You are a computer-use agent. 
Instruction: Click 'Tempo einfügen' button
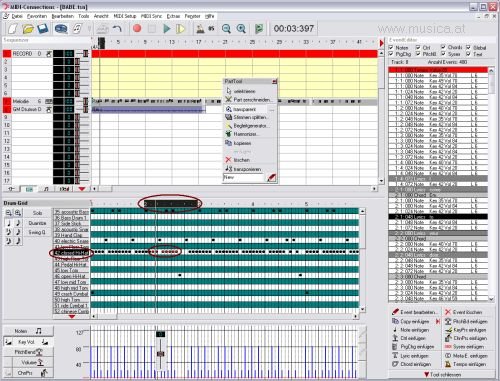465,364
